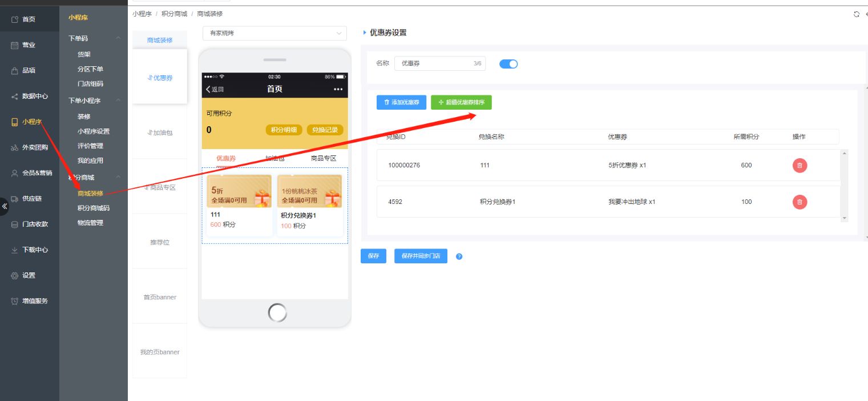Tap the 1份桃桃冰茶 coupon card
868x401 pixels.
pyautogui.click(x=310, y=205)
